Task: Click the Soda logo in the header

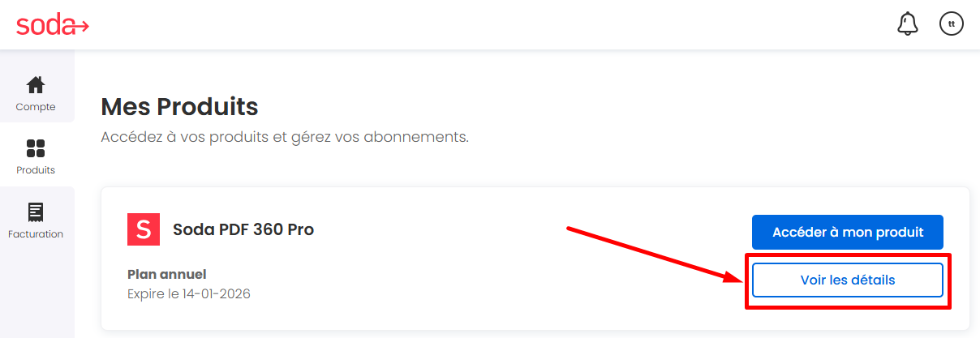Action: 53,25
